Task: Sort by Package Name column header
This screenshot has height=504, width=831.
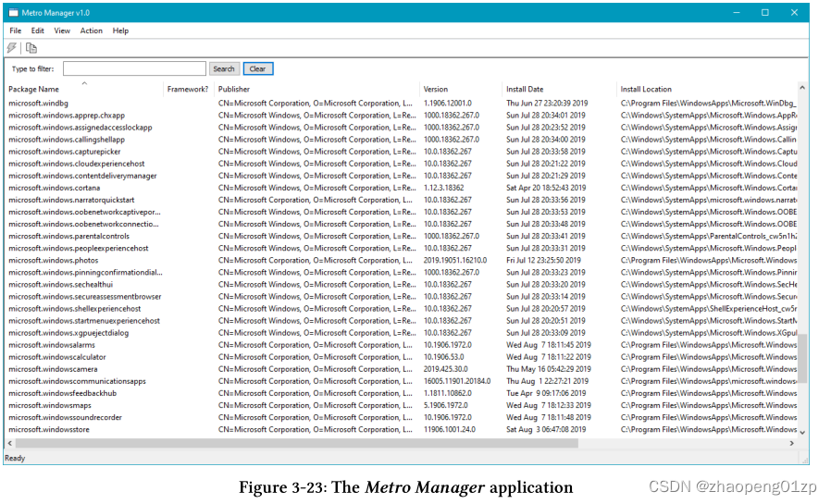Action: [x=84, y=89]
